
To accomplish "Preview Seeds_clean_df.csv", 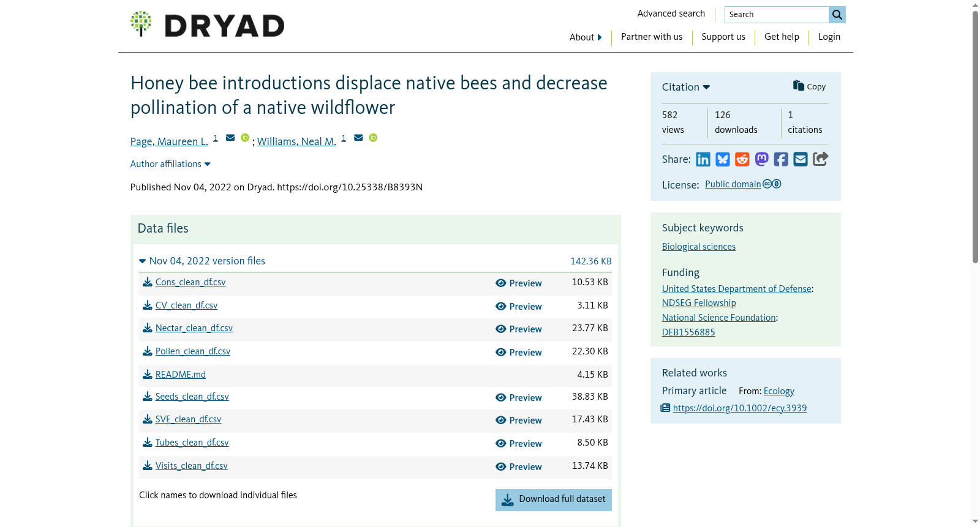I will (519, 398).
